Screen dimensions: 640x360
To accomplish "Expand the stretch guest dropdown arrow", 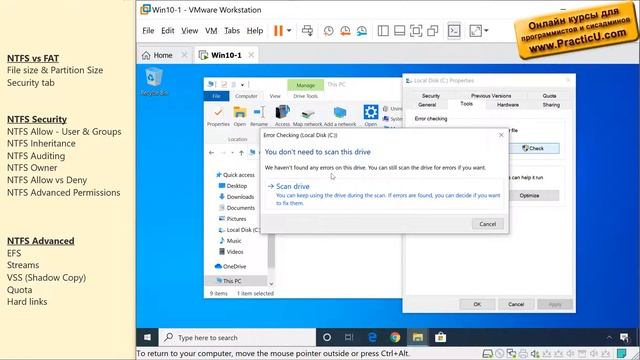I will pyautogui.click(x=486, y=31).
